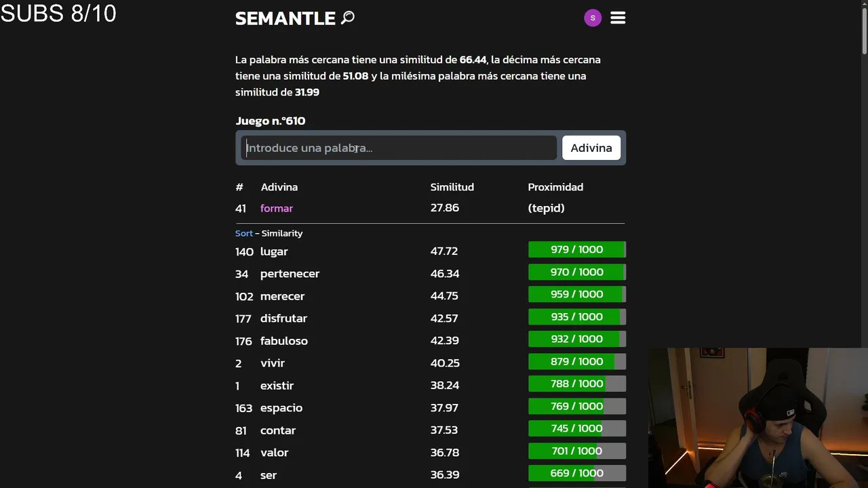
Task: Click the pertenecer guess row
Action: point(290,274)
